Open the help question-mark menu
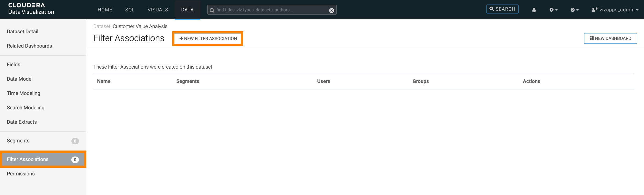644x195 pixels. 574,10
